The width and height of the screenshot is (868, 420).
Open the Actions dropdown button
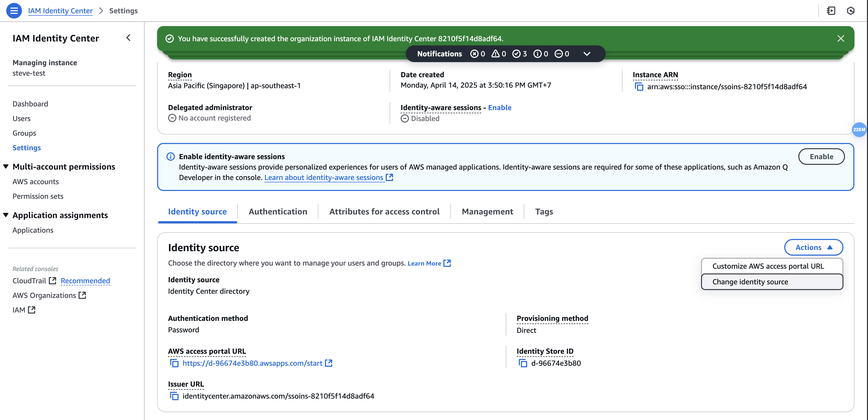point(813,248)
